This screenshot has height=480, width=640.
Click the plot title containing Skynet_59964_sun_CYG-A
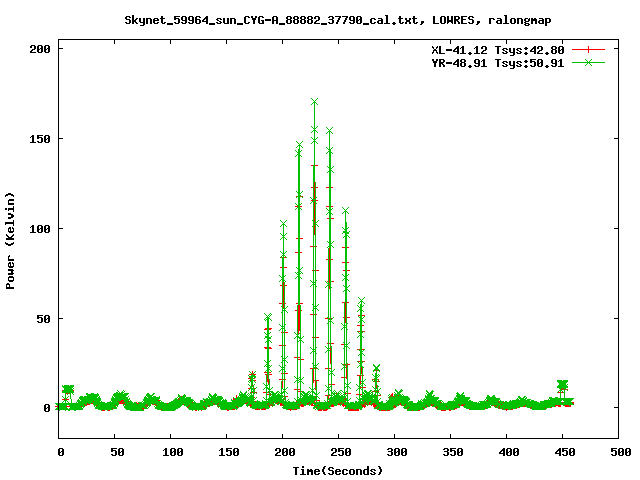tap(337, 19)
